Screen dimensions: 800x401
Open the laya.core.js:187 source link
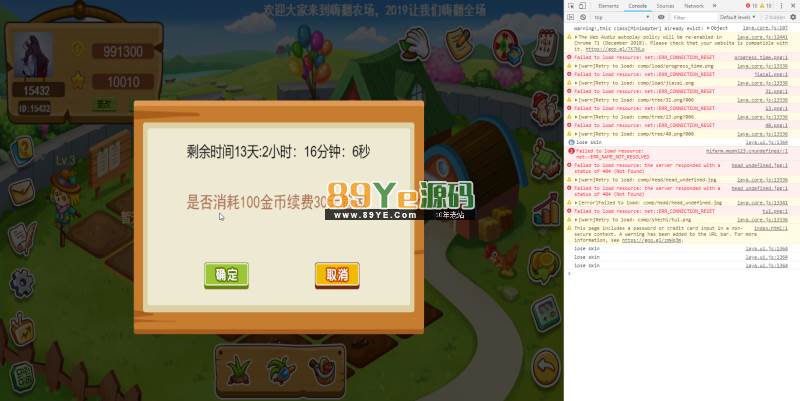pos(765,28)
